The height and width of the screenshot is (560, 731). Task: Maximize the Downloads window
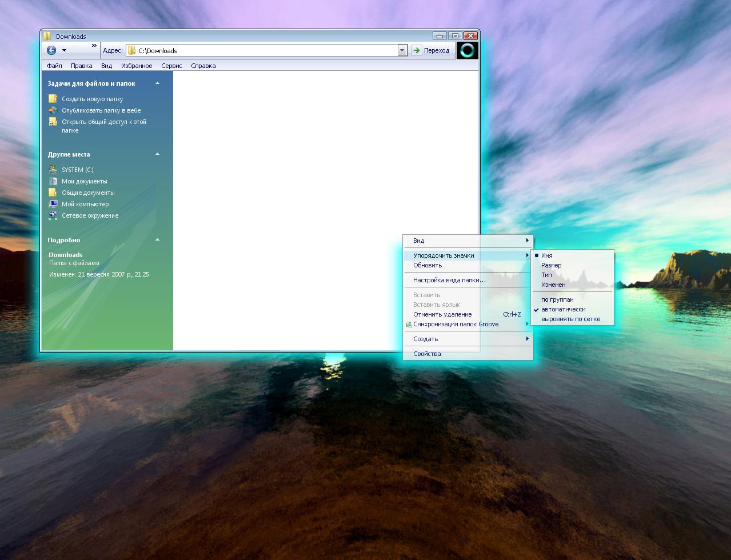[455, 35]
